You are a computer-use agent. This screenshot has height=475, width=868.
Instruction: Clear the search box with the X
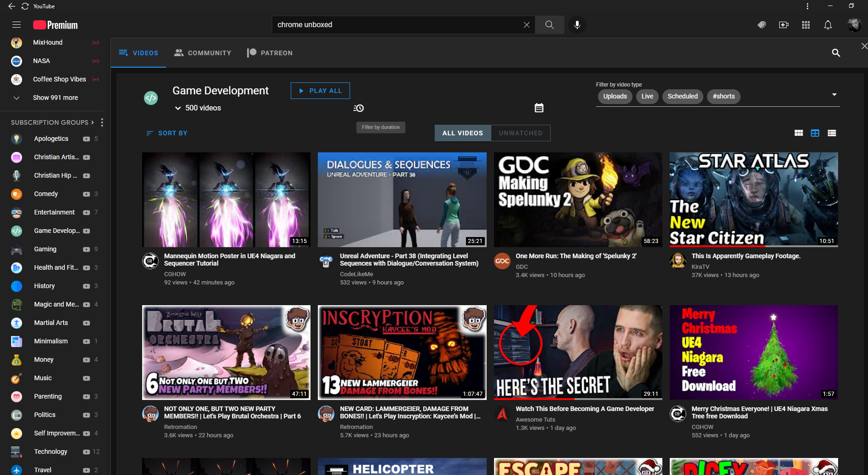(x=526, y=25)
